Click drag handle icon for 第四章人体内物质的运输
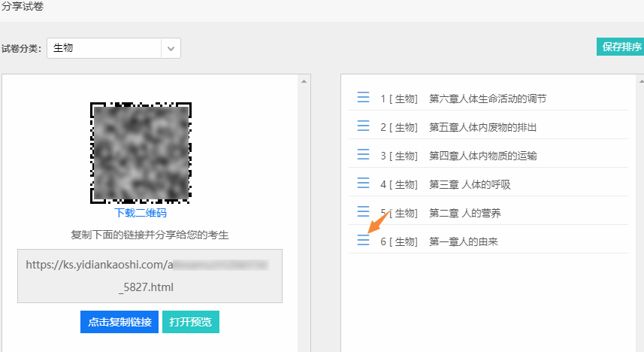The height and width of the screenshot is (352, 644). 363,154
